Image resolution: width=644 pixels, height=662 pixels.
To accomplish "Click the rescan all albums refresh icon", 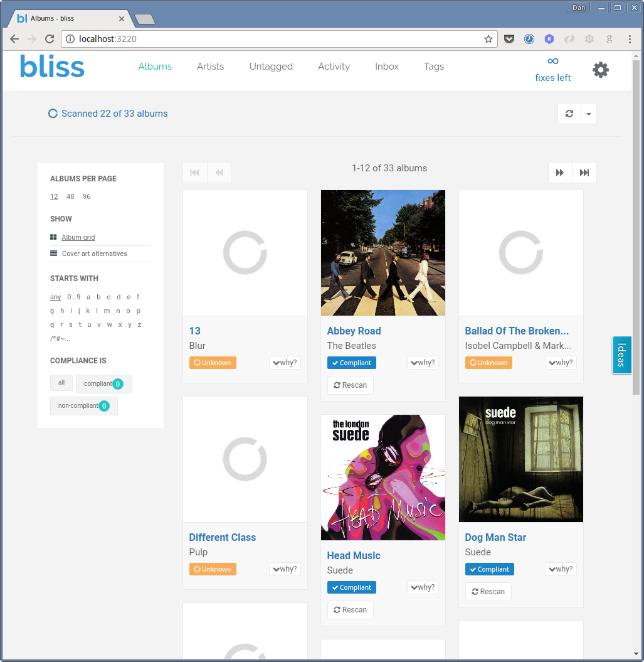I will coord(569,114).
